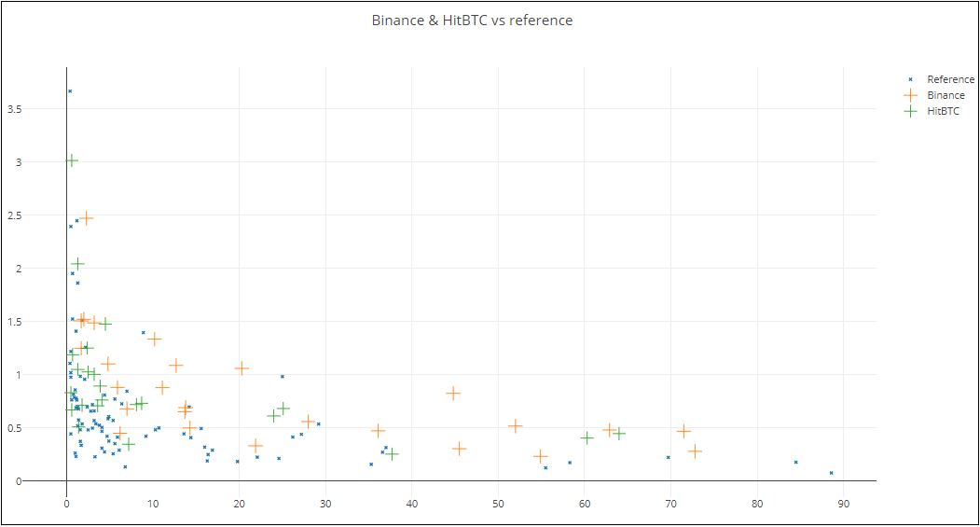Toggle the Reference trace in legend
This screenshot has height=527, width=980.
click(939, 79)
